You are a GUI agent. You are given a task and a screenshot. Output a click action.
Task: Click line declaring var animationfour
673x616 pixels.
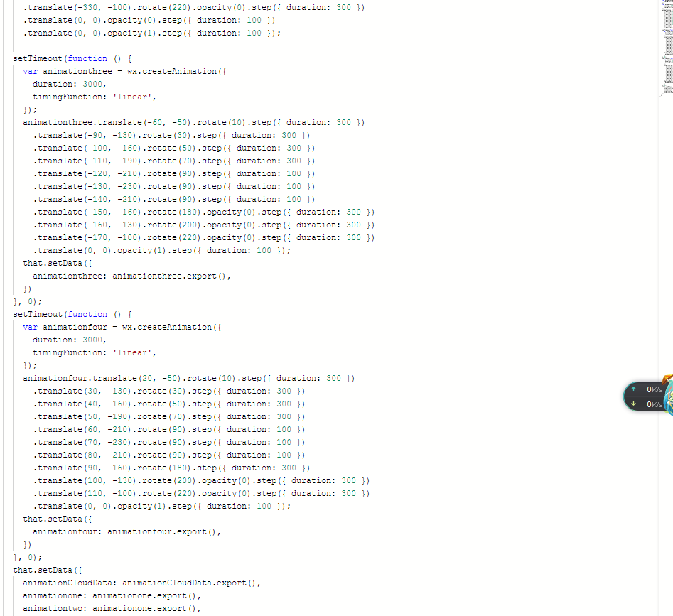pos(122,327)
